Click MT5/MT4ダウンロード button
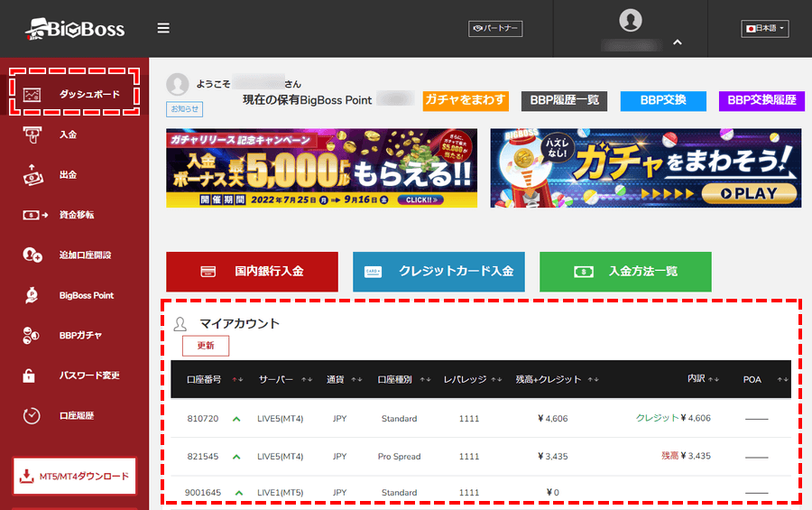This screenshot has width=812, height=510. [75, 476]
